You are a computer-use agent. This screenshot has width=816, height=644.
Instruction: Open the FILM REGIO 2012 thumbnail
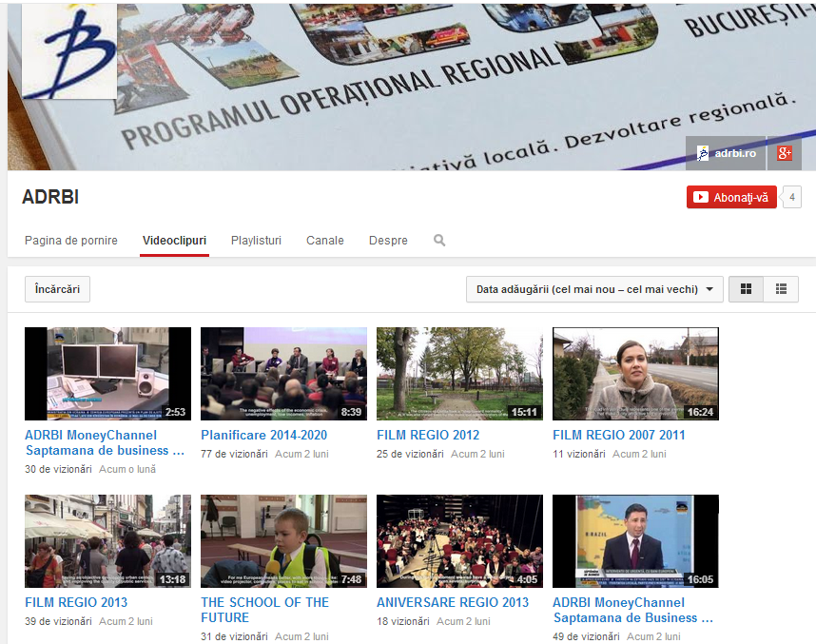point(459,374)
